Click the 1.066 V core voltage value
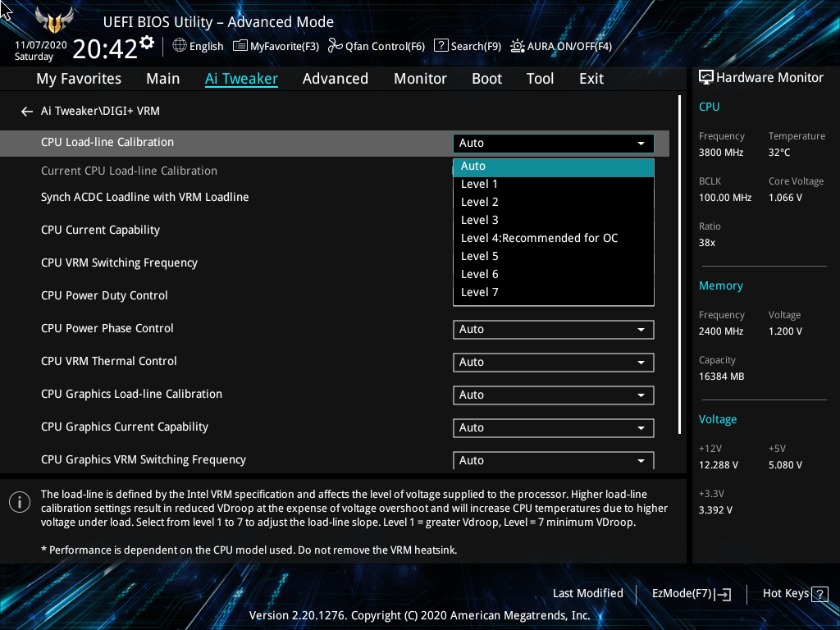Screen dimensions: 840x630 pos(785,198)
